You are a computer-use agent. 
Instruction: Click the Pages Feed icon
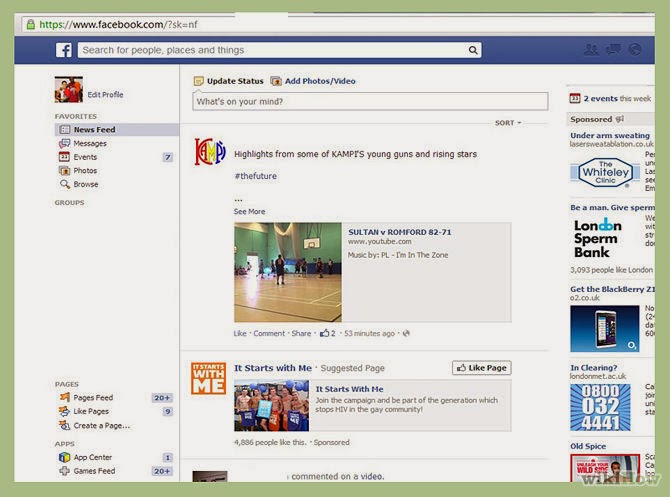click(x=65, y=397)
